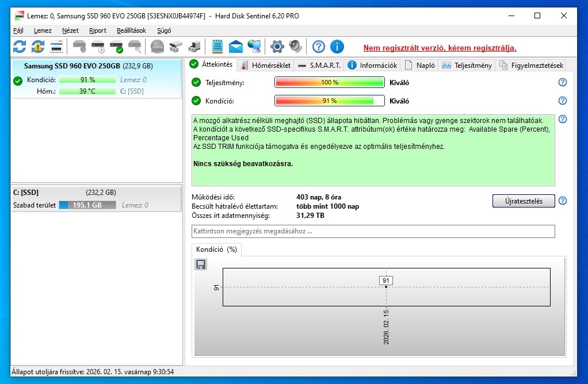Click the toolbar question mark help icon
588x384 pixels.
coord(318,47)
